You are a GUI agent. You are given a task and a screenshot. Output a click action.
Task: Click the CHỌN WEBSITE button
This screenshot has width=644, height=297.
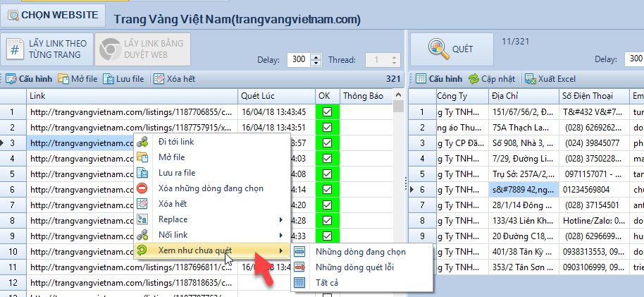click(53, 16)
